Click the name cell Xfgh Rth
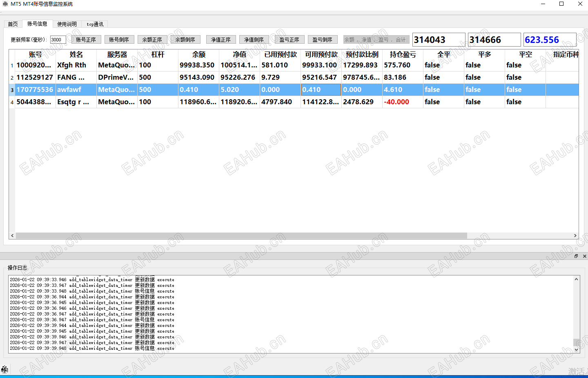The image size is (588, 378). coord(76,65)
